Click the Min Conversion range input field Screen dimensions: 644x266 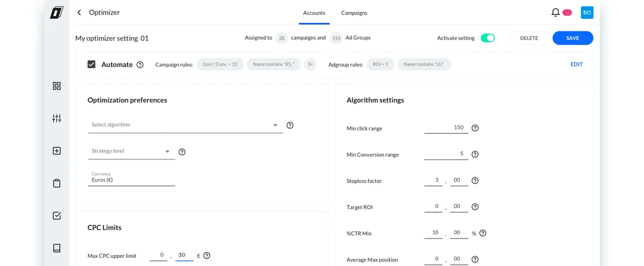(445, 154)
